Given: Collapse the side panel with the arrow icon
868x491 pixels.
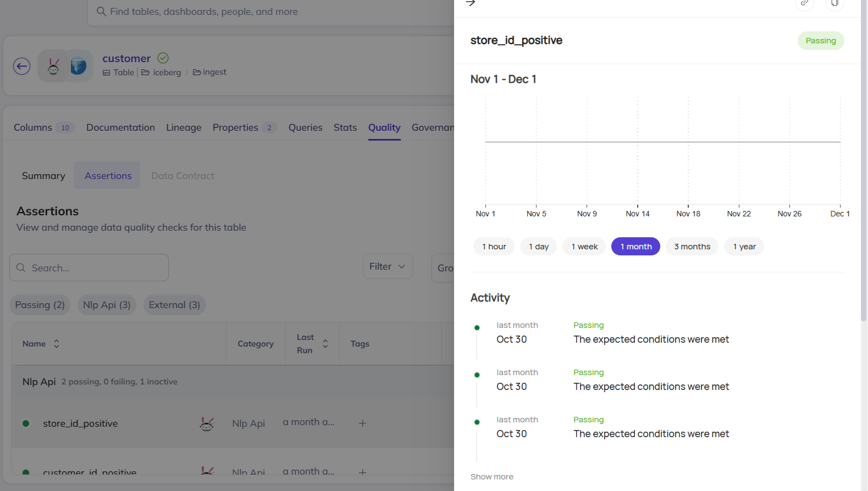Looking at the screenshot, I should (471, 3).
